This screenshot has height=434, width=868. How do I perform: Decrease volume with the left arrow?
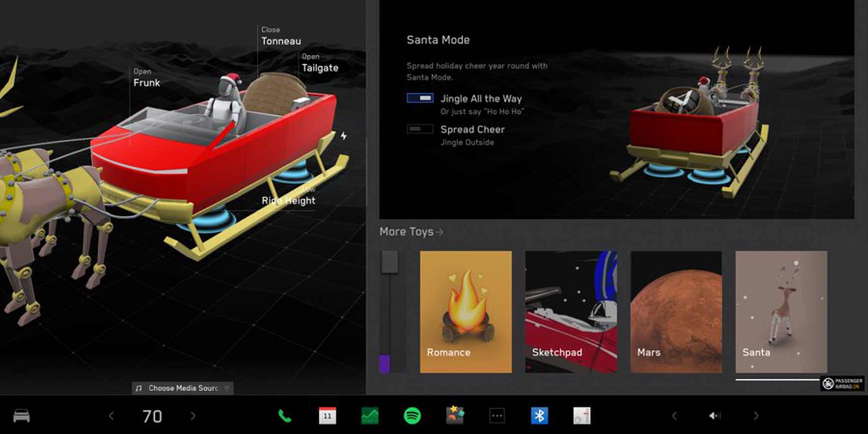tap(674, 416)
